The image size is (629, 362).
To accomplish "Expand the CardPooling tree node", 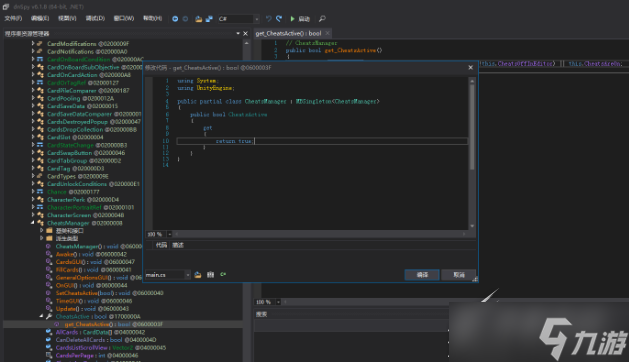I will click(33, 98).
